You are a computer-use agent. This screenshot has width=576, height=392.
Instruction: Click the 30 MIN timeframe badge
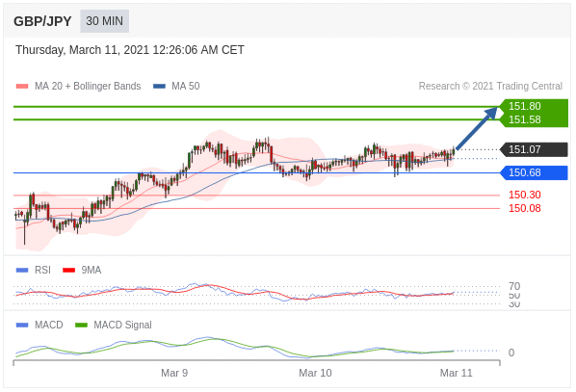pyautogui.click(x=104, y=21)
